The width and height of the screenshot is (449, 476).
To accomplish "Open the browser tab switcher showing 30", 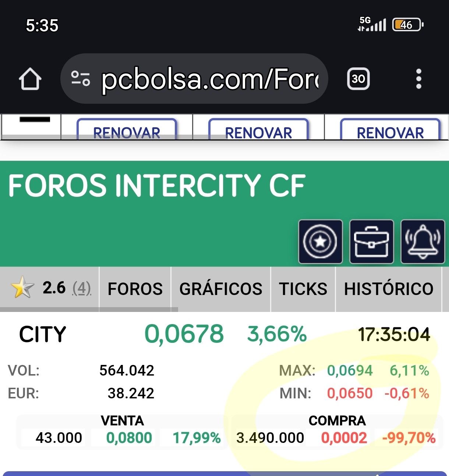I will (x=358, y=79).
